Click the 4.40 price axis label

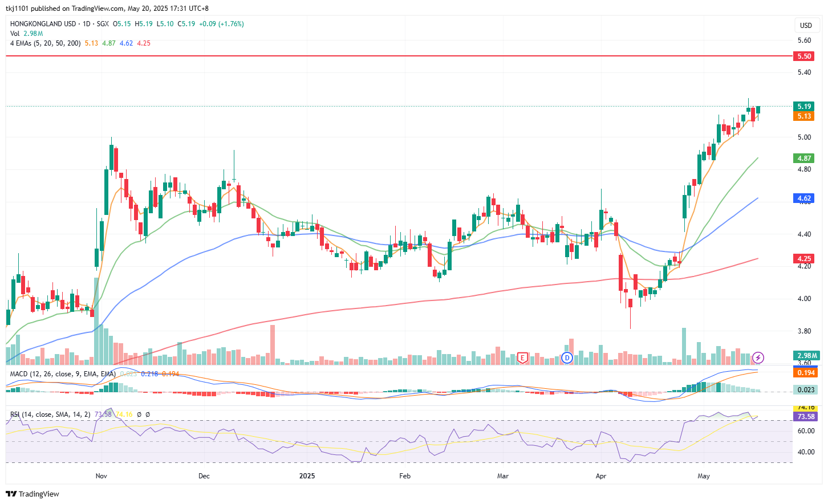pyautogui.click(x=804, y=234)
